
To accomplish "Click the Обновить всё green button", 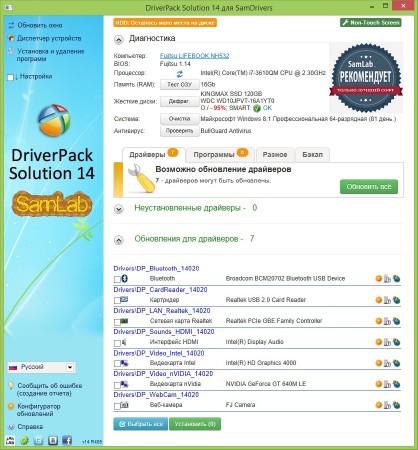I will tap(369, 187).
